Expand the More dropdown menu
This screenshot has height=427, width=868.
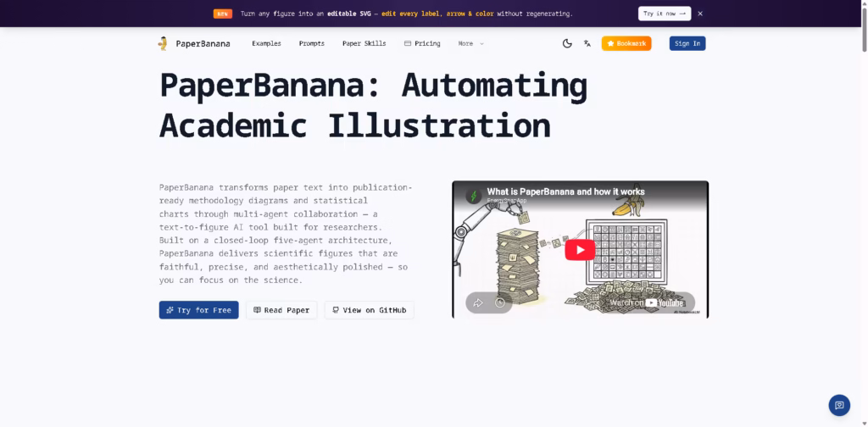coord(470,44)
